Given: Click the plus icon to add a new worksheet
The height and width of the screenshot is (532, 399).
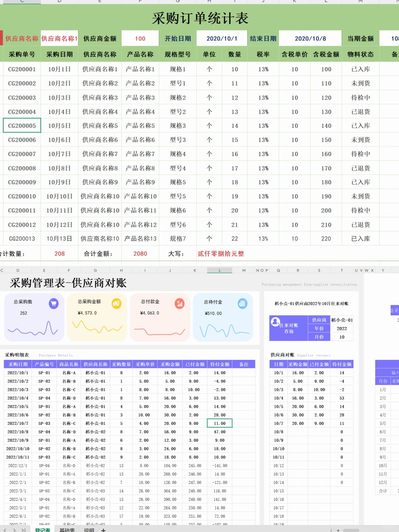Looking at the screenshot, I should (x=104, y=529).
